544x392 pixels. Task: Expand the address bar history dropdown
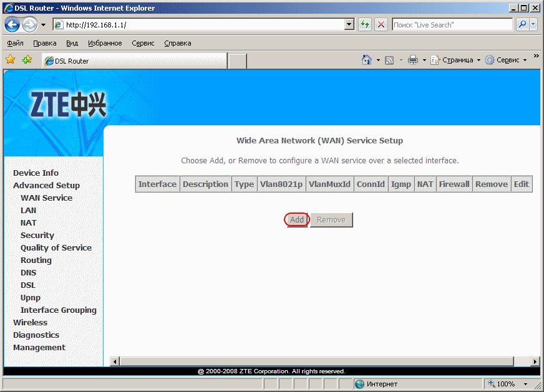(x=349, y=25)
